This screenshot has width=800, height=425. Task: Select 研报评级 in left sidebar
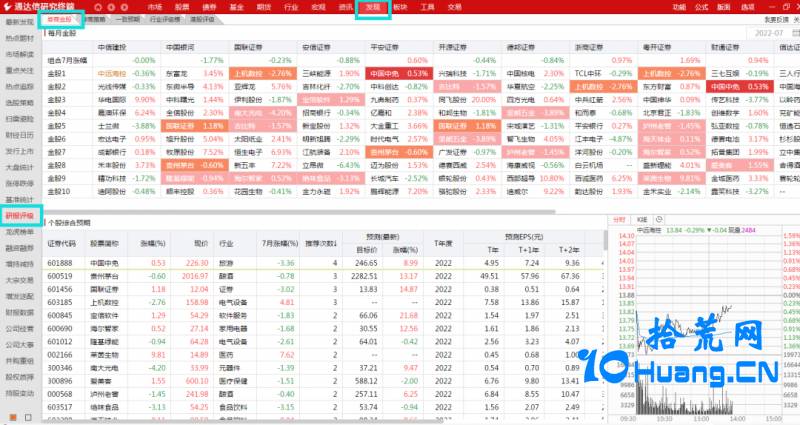[x=19, y=216]
